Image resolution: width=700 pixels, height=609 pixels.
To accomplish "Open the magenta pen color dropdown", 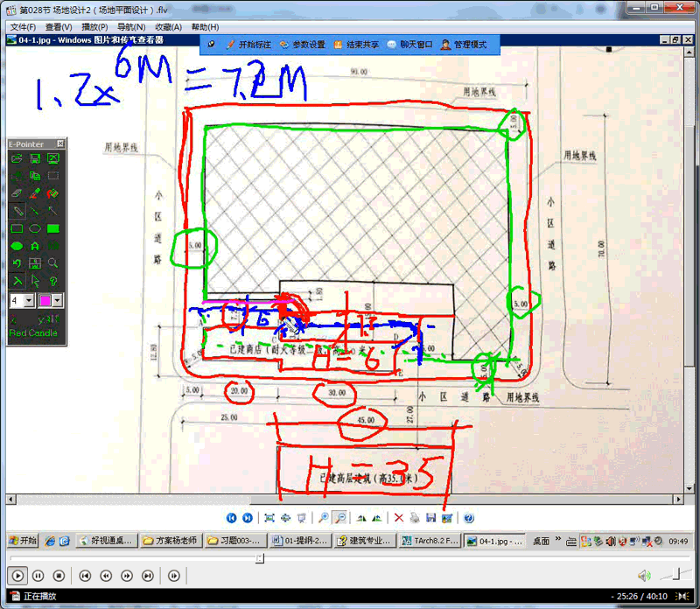I will [58, 300].
